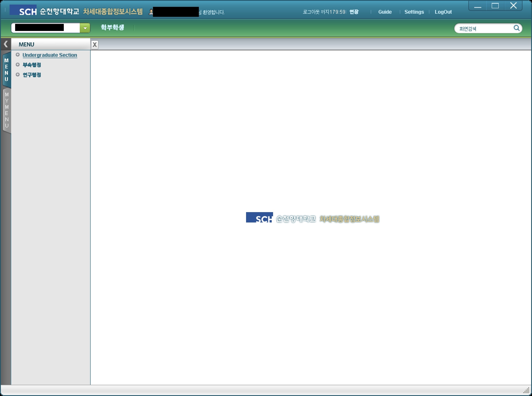Image resolution: width=532 pixels, height=396 pixels.
Task: Switch to the vertical MY MENU tab
Action: pyautogui.click(x=7, y=110)
